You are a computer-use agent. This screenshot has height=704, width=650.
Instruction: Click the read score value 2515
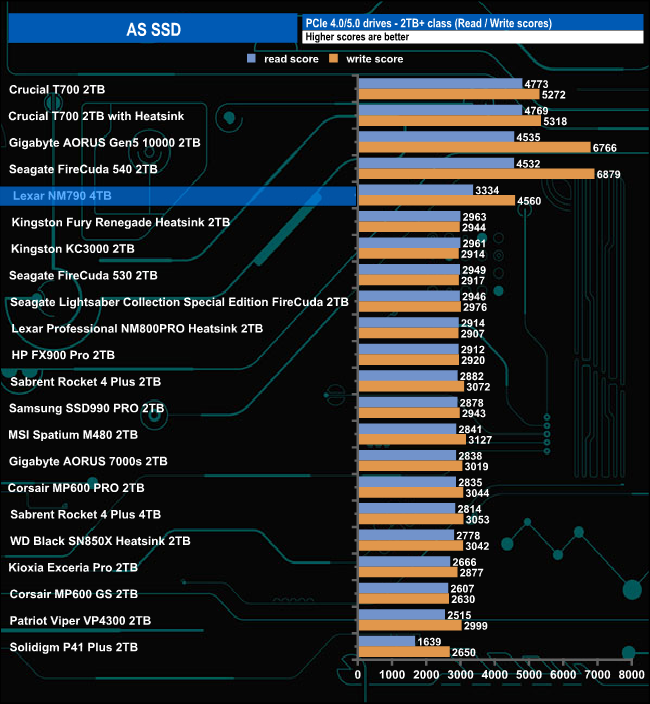click(459, 615)
